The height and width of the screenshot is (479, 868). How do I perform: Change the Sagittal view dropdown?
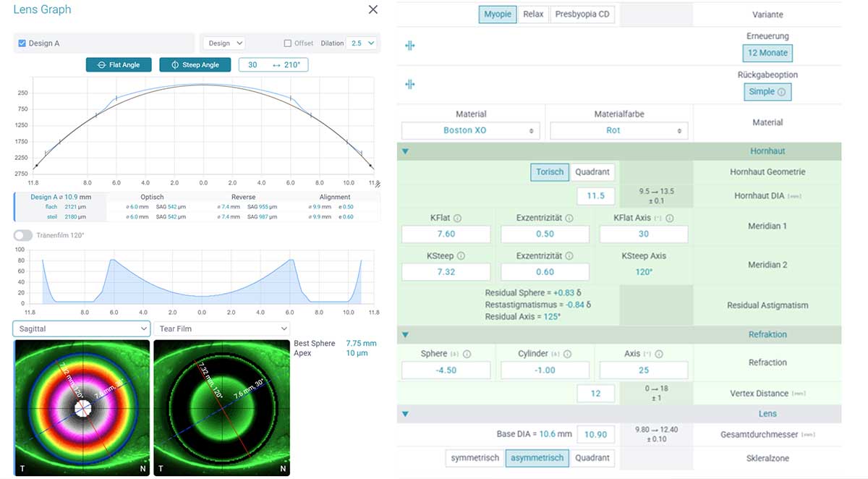(x=81, y=328)
